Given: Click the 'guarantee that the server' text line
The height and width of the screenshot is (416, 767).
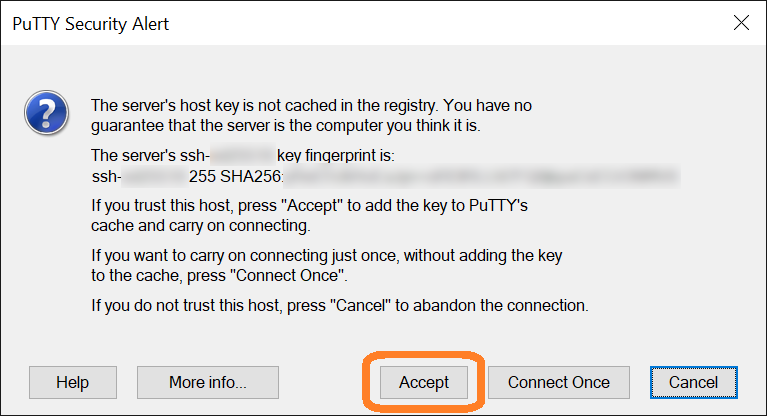Looking at the screenshot, I should (x=286, y=126).
